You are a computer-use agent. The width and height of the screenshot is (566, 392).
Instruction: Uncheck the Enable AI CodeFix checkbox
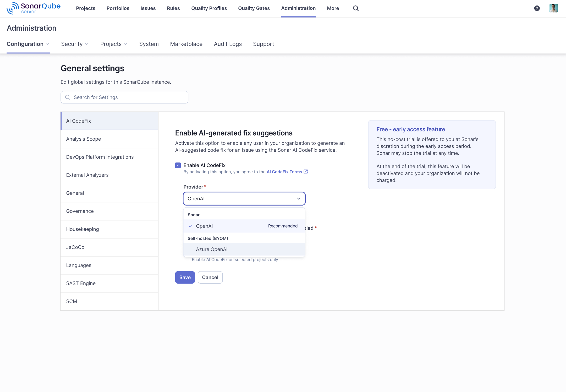[178, 165]
